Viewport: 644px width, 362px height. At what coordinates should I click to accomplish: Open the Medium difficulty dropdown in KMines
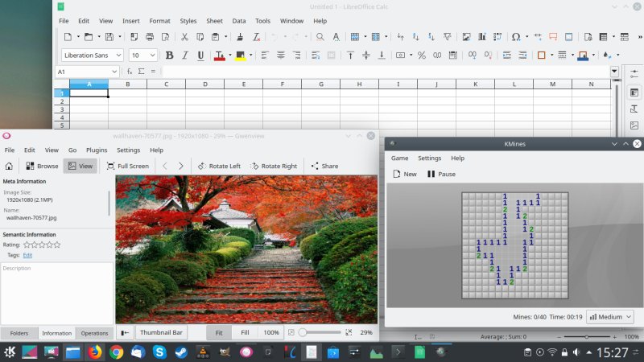(x=609, y=317)
